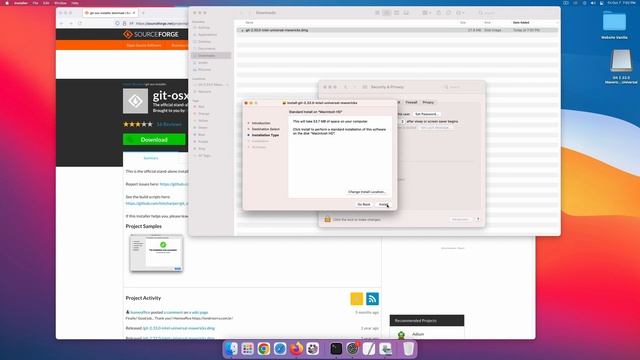Select the Red tag in the Finder sidebar
Screen dimensions: 640x360
click(x=201, y=107)
